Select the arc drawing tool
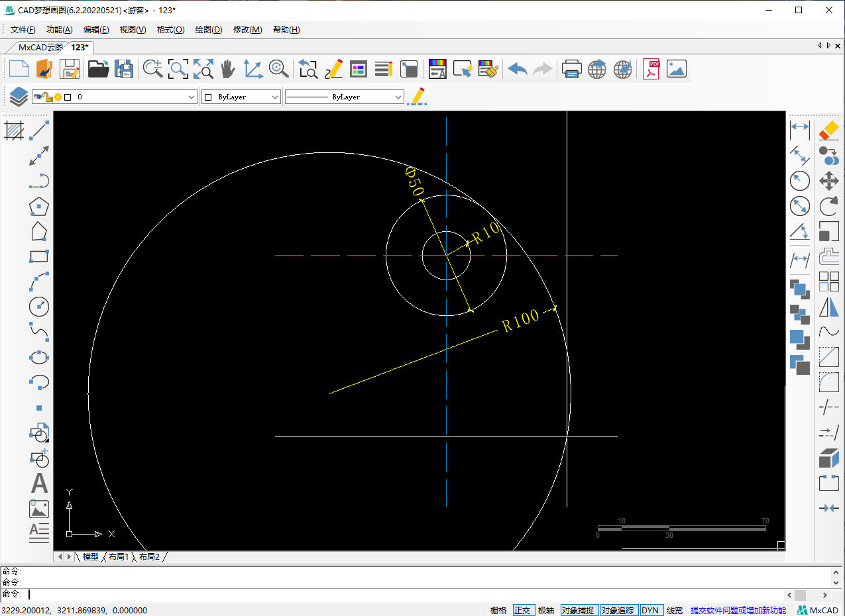The height and width of the screenshot is (616, 845). click(x=40, y=282)
